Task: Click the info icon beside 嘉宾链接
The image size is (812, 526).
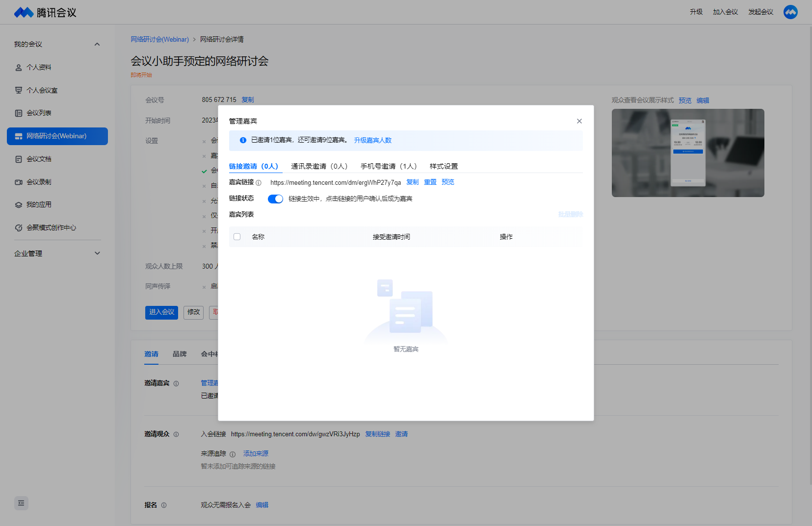Action: coord(259,183)
